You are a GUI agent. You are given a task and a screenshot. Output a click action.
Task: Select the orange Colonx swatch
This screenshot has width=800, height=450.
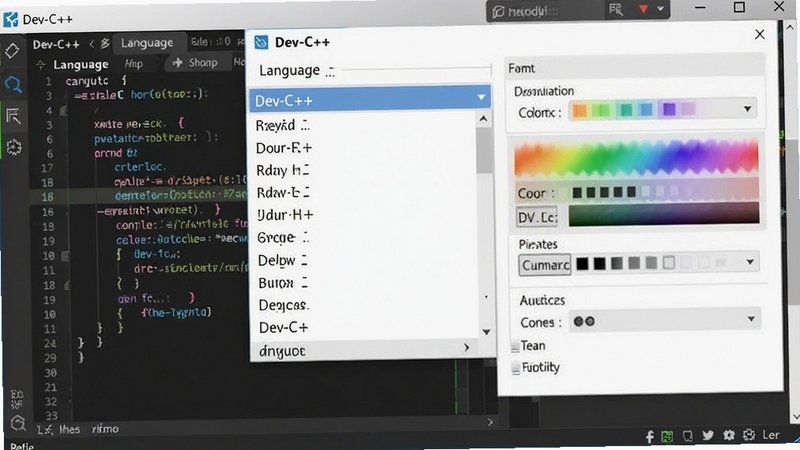[579, 110]
